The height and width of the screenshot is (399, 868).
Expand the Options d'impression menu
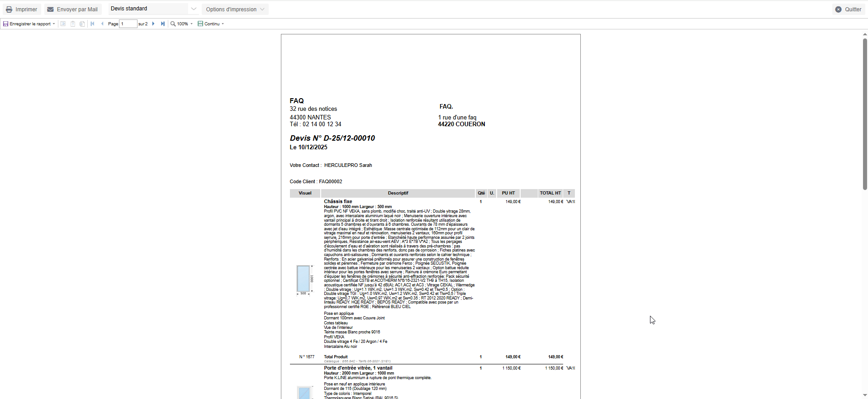pos(235,9)
